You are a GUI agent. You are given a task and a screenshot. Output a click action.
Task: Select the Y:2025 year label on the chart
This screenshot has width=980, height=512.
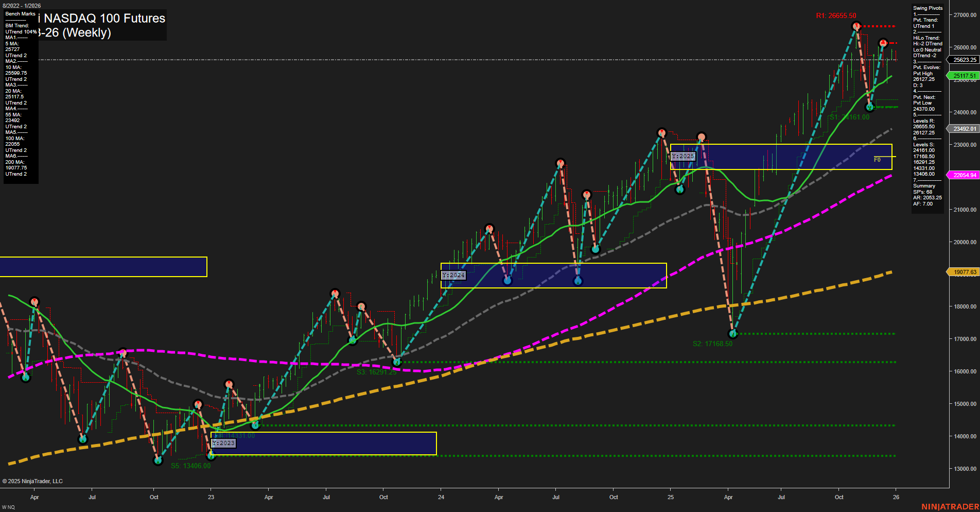683,156
